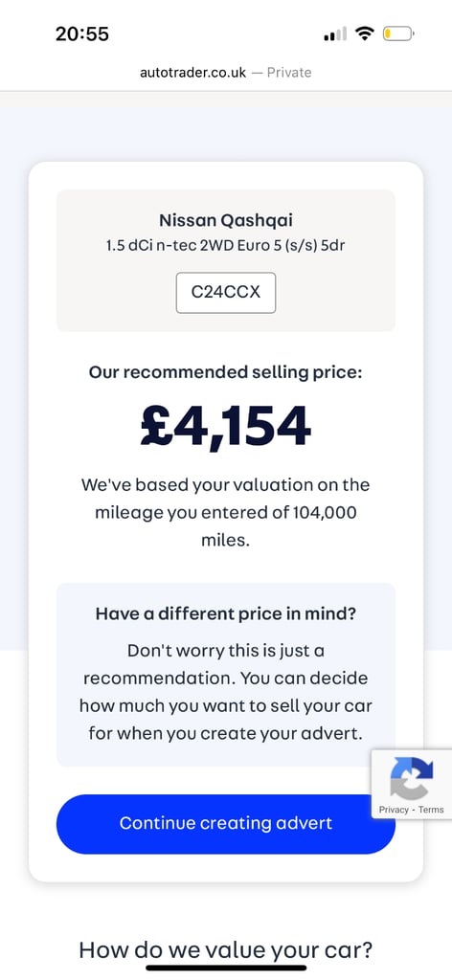Tap the Our recommended selling price label
The width and height of the screenshot is (452, 980).
tap(226, 373)
